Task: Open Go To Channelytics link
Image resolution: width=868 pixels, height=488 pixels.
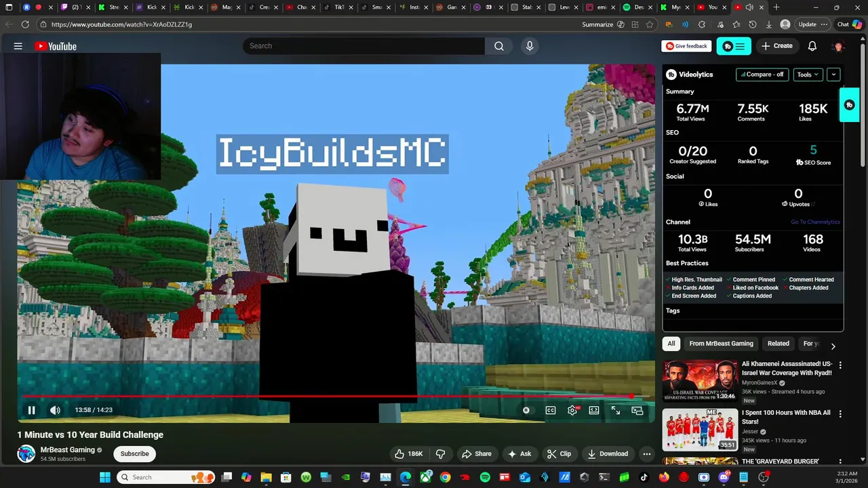Action: click(x=815, y=222)
